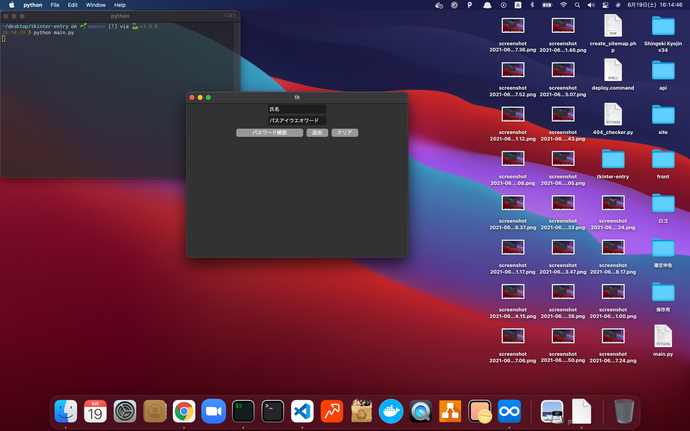The width and height of the screenshot is (690, 431).
Task: Open Spotlight search in menu bar
Action: pos(577,5)
